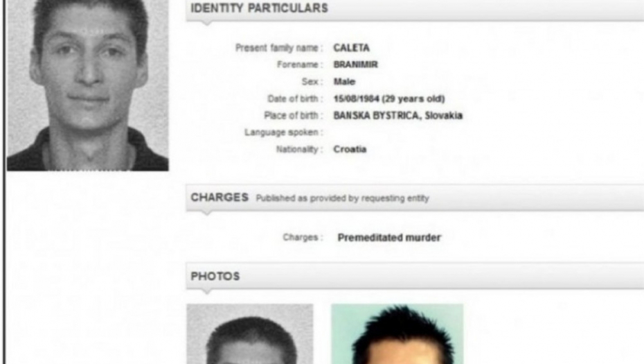Click the place of birth BANSKA BYSTRICA, Slovakia
This screenshot has height=364, width=644.
398,116
